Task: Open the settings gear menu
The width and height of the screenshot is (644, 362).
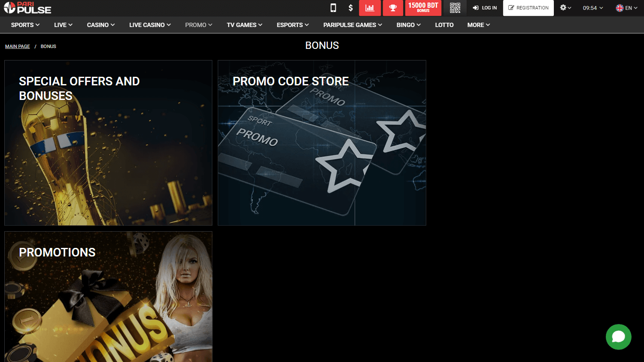Action: (x=565, y=8)
